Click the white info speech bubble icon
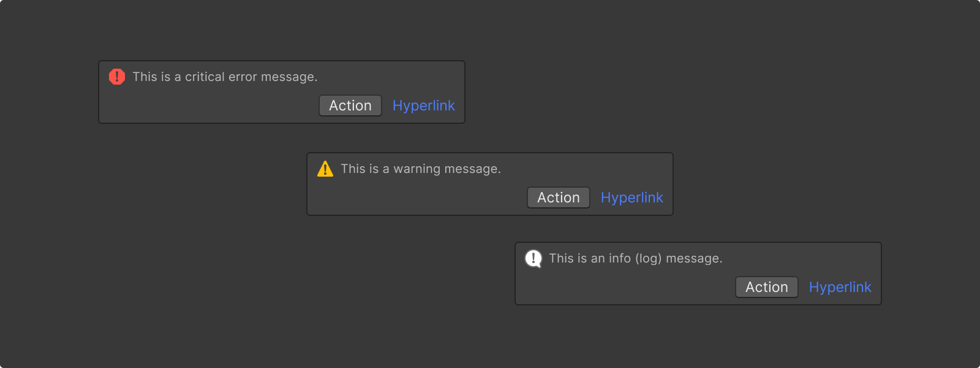The image size is (980, 368). click(x=533, y=258)
